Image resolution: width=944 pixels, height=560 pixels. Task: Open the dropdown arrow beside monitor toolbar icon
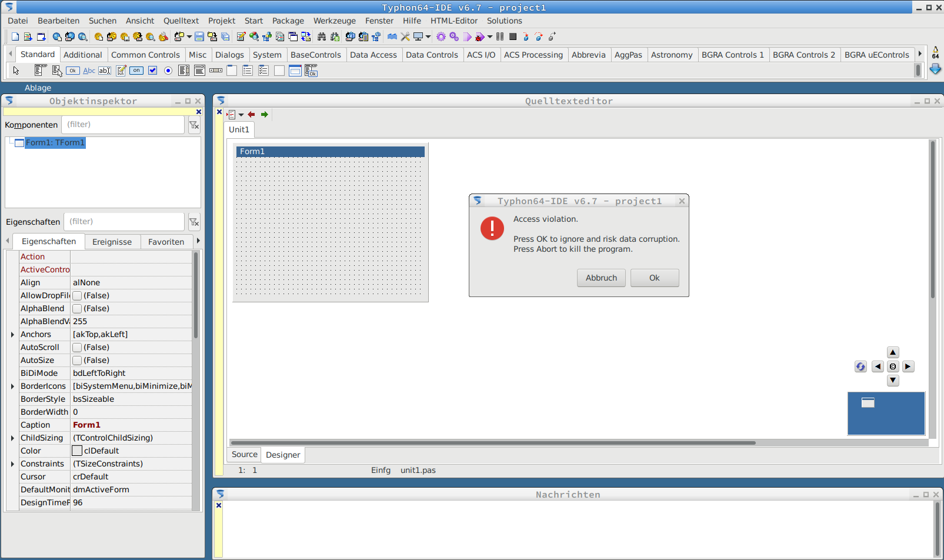(x=428, y=36)
